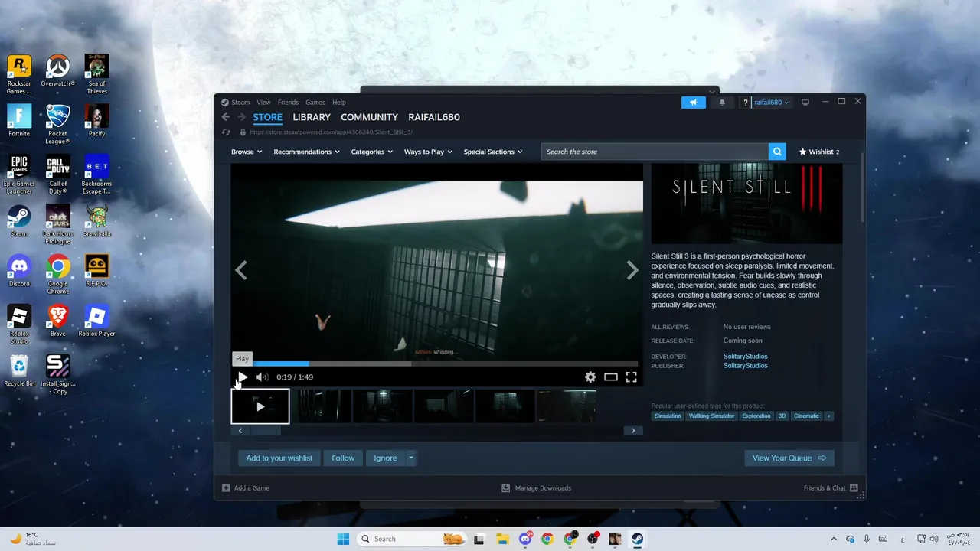Open Ways to Play dropdown
The width and height of the screenshot is (980, 551).
tap(428, 152)
